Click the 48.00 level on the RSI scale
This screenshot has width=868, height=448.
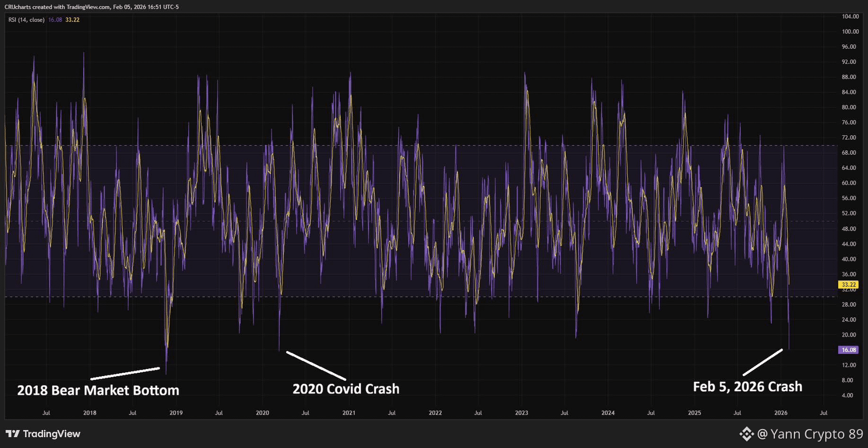tap(849, 229)
